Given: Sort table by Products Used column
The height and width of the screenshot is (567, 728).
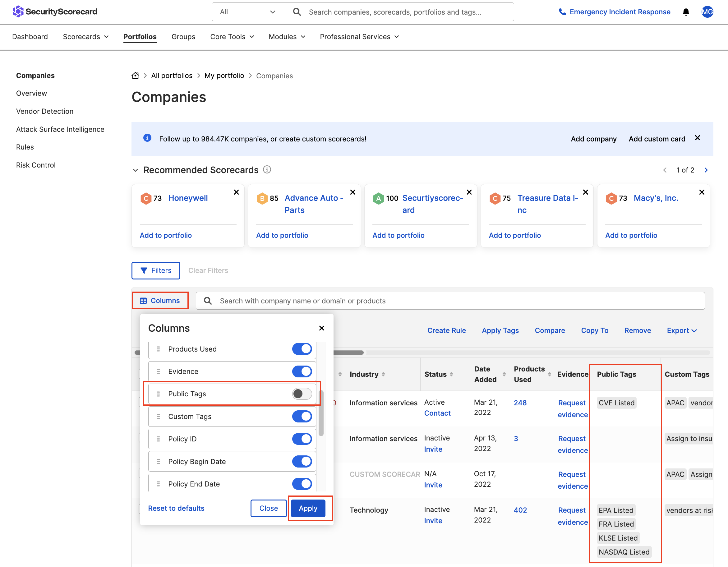Looking at the screenshot, I should click(x=549, y=374).
